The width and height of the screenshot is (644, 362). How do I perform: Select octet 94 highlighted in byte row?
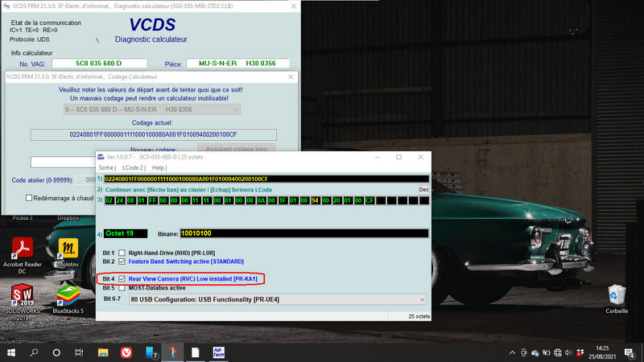(315, 200)
